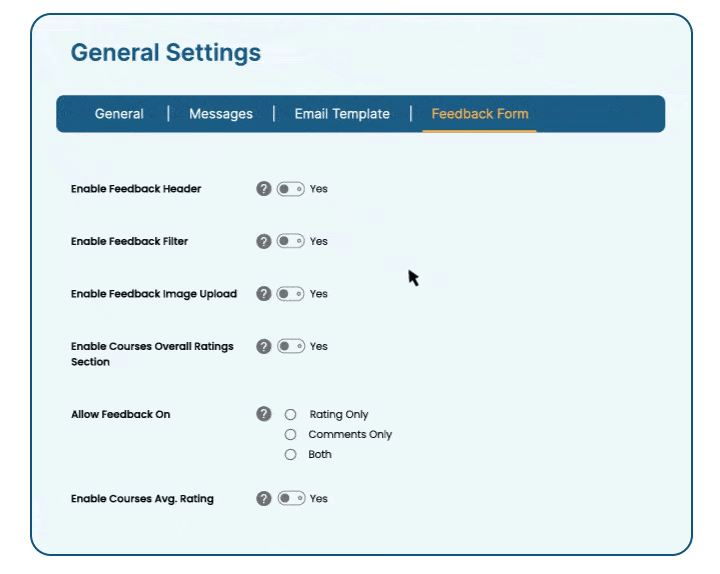Image resolution: width=720 pixels, height=574 pixels.
Task: Turn on Enable Feedback Filter switch
Action: point(291,241)
